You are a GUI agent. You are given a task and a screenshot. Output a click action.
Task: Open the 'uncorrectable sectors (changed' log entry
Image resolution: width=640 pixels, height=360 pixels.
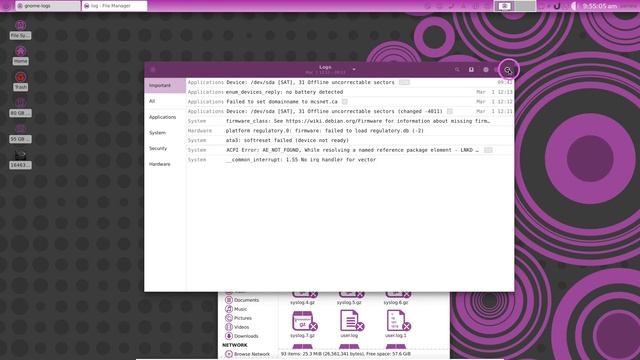[350, 111]
